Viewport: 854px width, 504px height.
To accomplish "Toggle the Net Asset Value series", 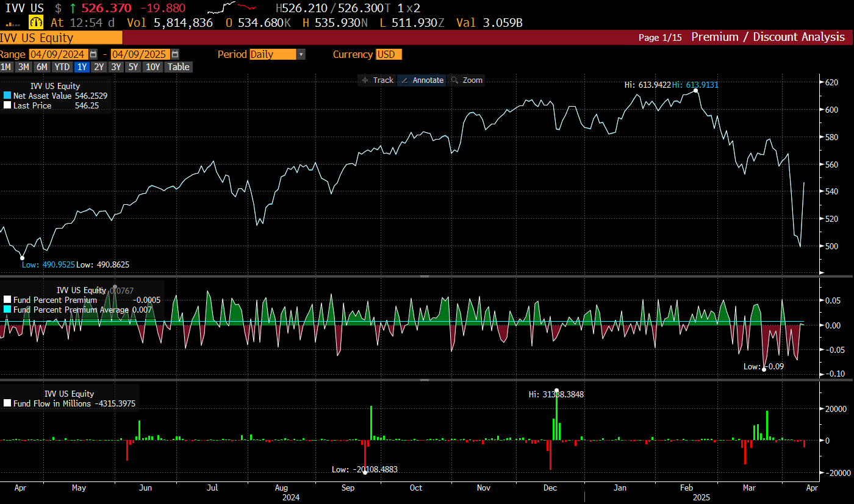I will (x=7, y=96).
